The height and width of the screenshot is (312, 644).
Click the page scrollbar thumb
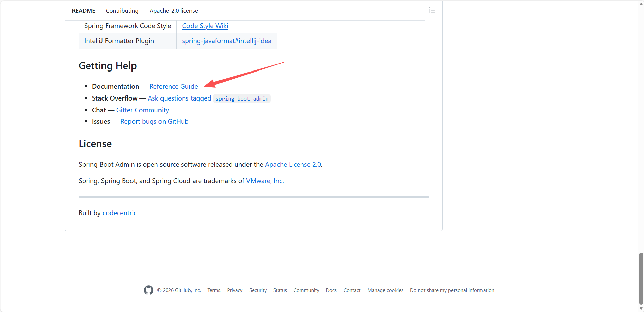(x=641, y=278)
